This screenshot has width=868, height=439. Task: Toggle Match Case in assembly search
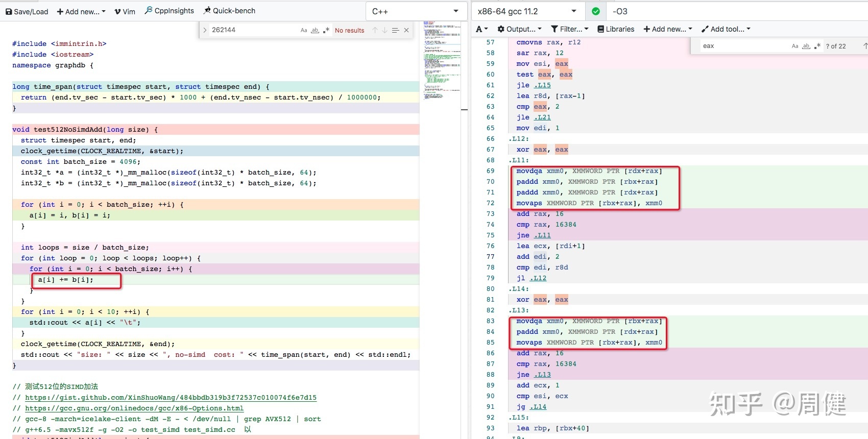pos(795,46)
